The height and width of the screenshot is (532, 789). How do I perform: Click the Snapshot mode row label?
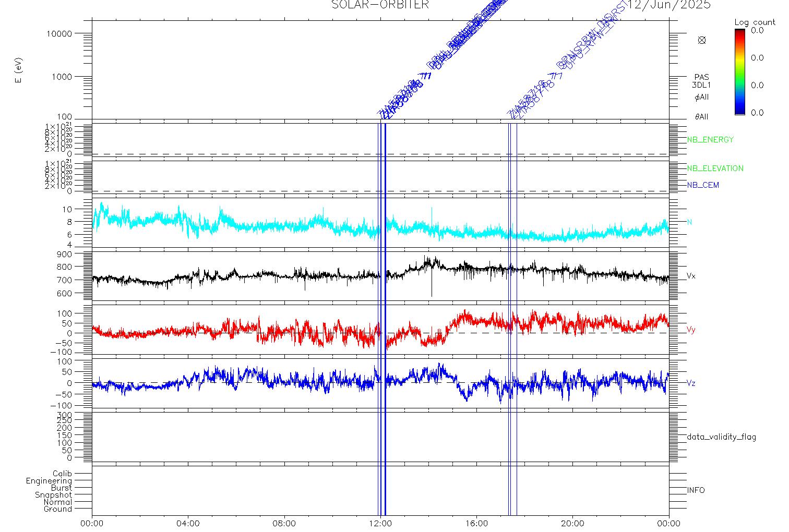(x=53, y=495)
